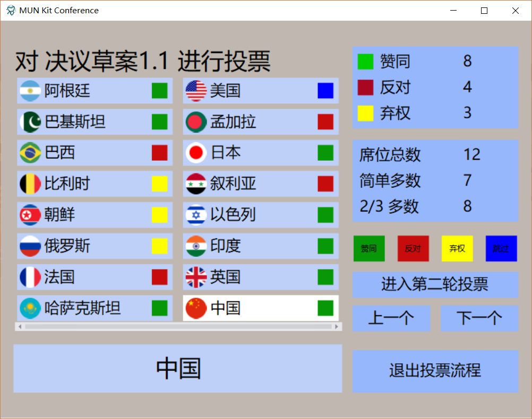Toggle France's red vote status square
532x419 pixels.
(x=159, y=277)
